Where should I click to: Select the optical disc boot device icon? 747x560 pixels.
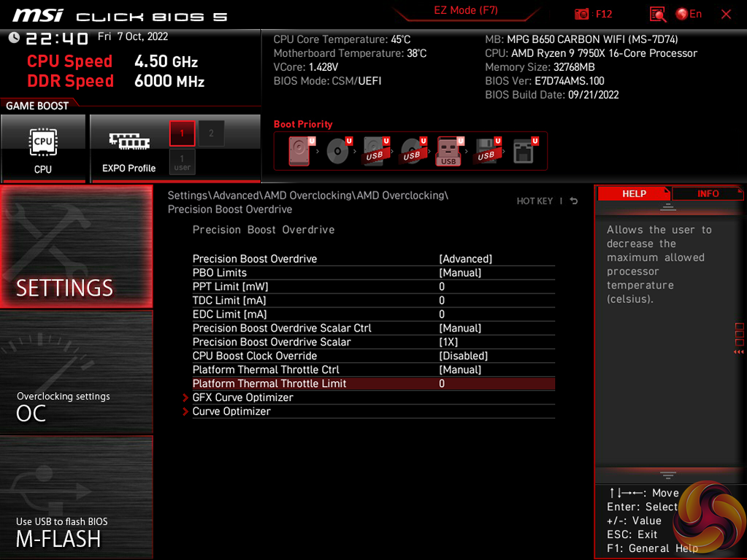(339, 151)
